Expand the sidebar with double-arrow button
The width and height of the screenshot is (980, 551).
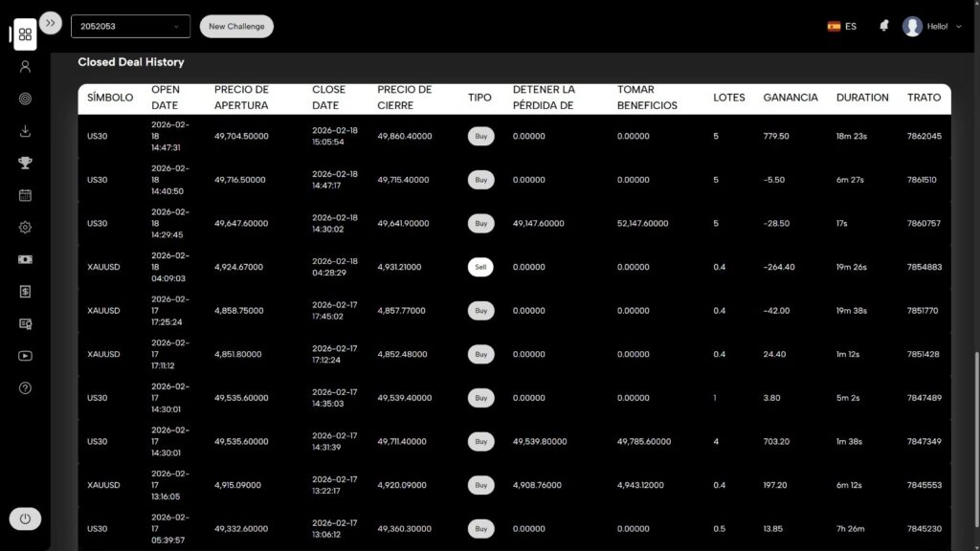51,24
